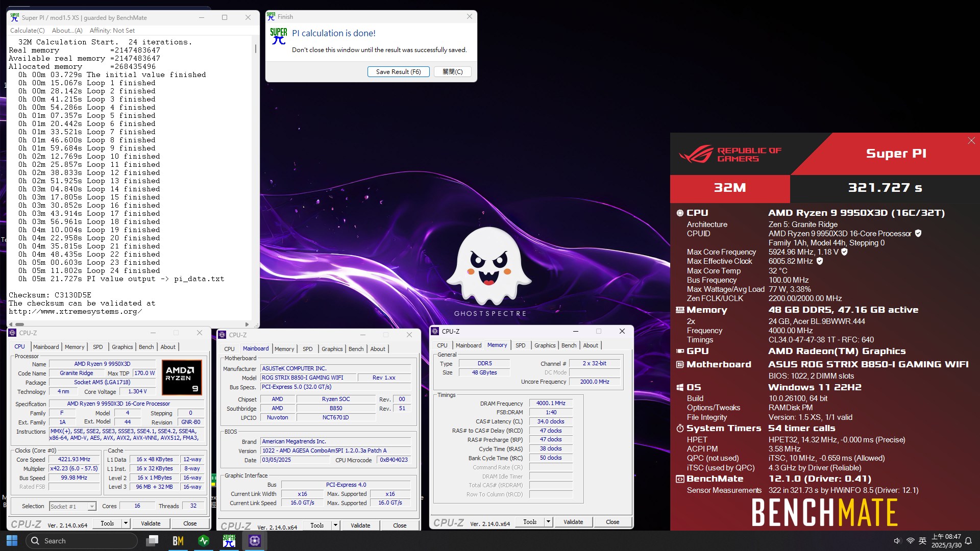Minimize the CPU-Z Memory window
Screen dimensions: 980x551
(575, 331)
